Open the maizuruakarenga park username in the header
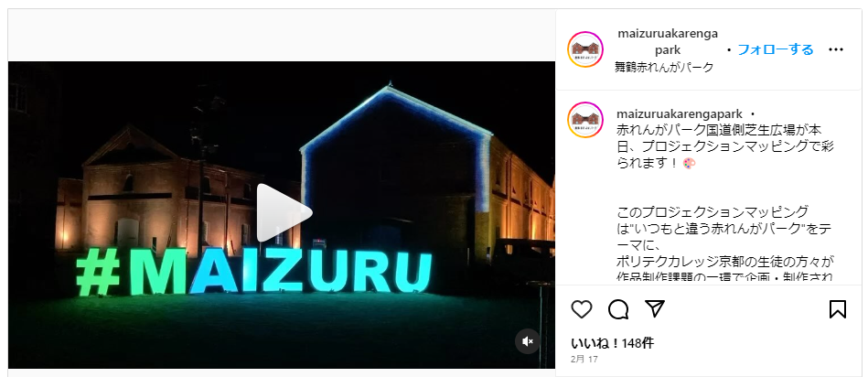Image resolution: width=868 pixels, height=377 pixels. click(x=668, y=41)
